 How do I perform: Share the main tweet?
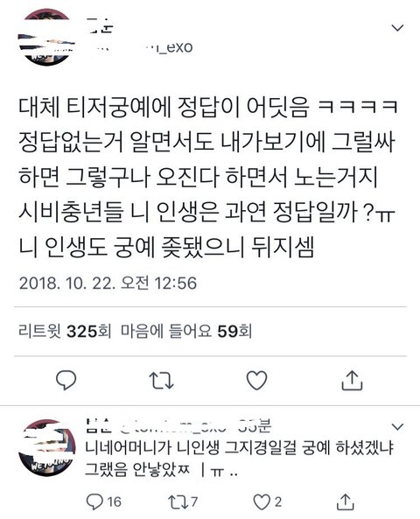[x=352, y=380]
